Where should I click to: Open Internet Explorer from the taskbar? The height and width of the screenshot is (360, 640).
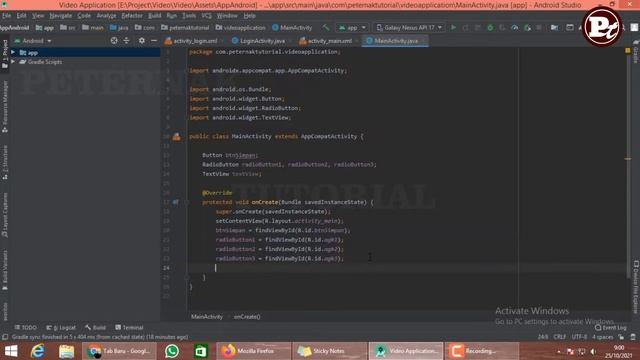38,351
